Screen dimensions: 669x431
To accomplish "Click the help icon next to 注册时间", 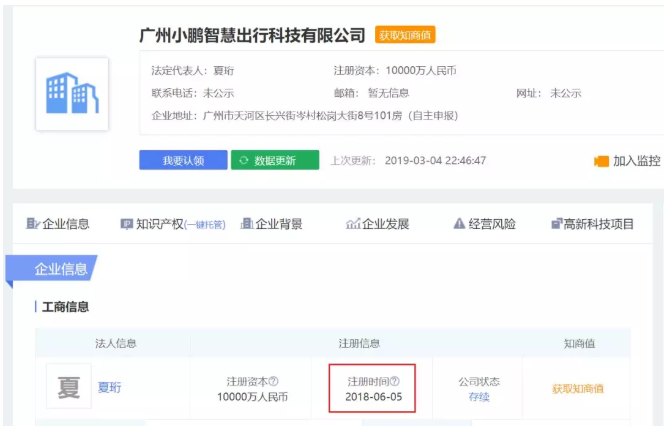I will point(394,381).
